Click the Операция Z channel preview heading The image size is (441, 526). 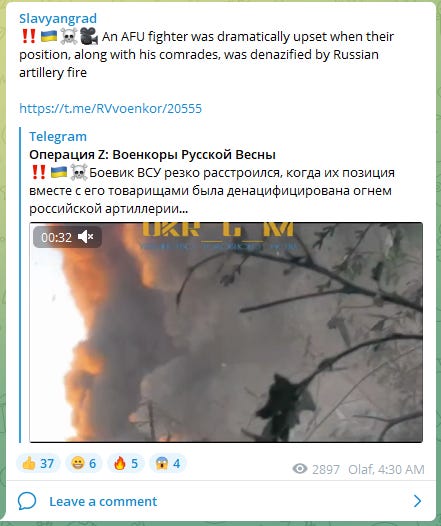point(152,155)
